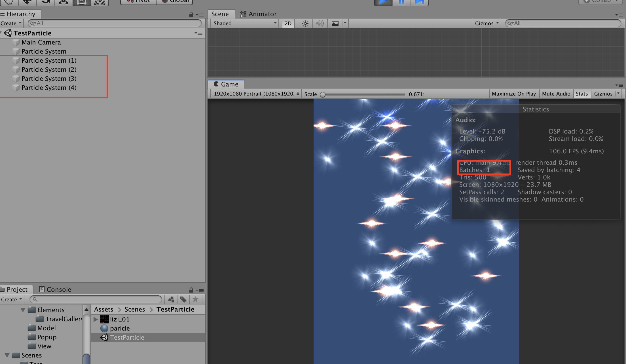The height and width of the screenshot is (364, 626).
Task: Click the Hierarchy panel lock icon
Action: point(191,14)
